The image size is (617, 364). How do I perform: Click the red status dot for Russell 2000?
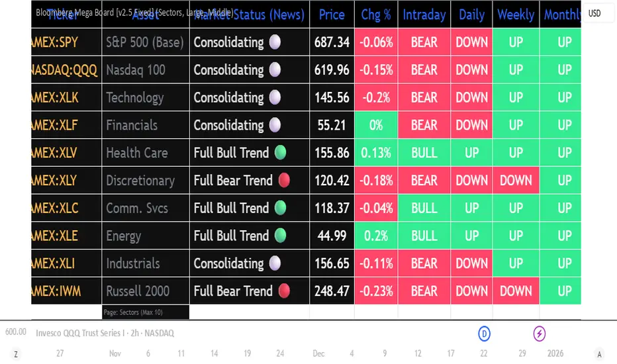[285, 291]
